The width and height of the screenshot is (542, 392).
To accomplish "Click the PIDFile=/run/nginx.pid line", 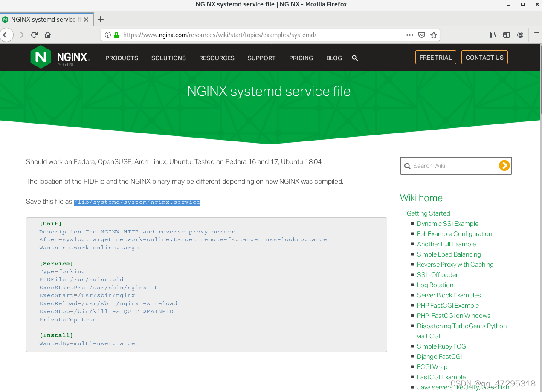I will pyautogui.click(x=81, y=280).
